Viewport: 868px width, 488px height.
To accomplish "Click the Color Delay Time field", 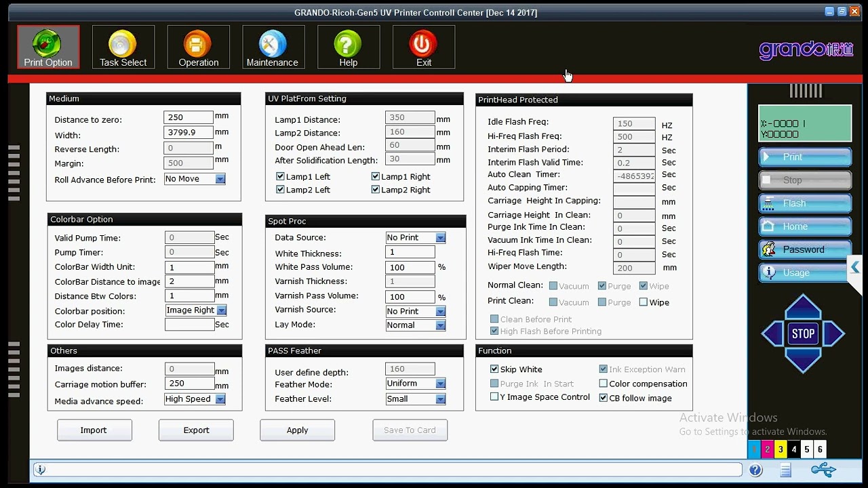I will pos(190,325).
